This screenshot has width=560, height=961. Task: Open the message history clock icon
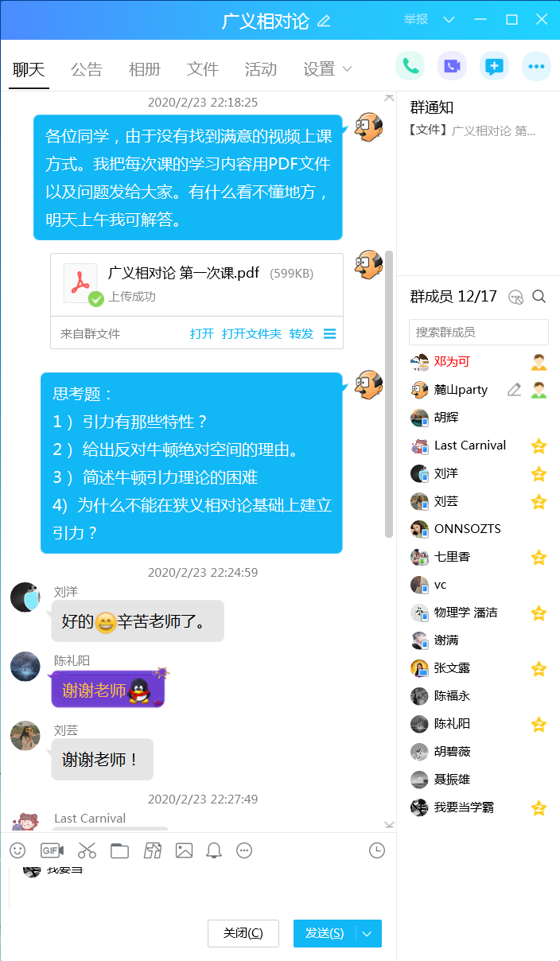tap(377, 850)
